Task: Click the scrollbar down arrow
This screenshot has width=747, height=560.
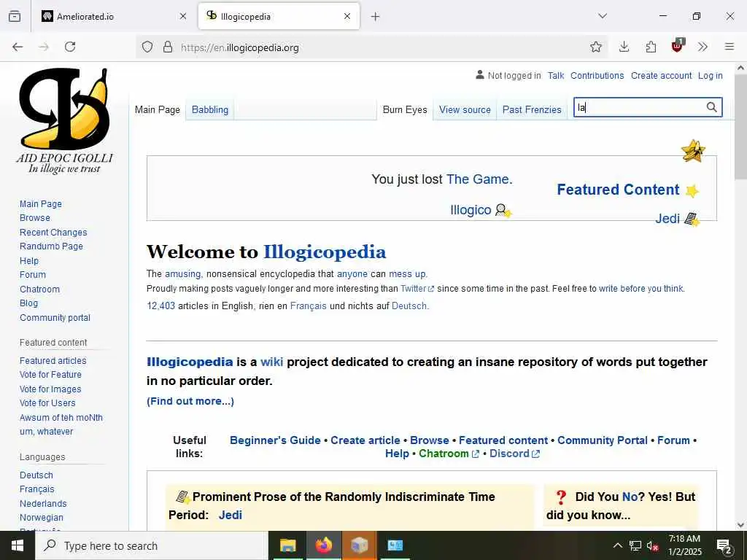Action: 740,525
